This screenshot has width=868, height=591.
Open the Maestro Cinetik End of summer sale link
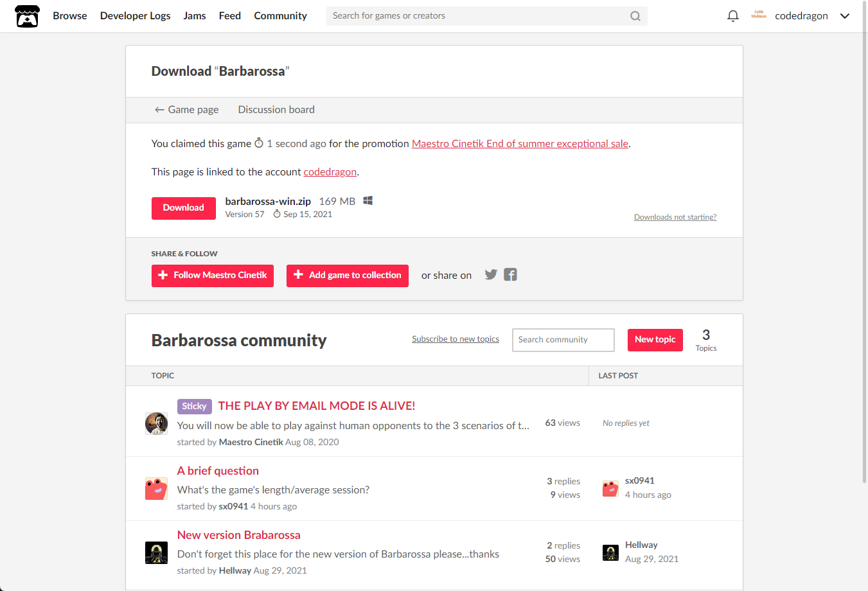520,144
